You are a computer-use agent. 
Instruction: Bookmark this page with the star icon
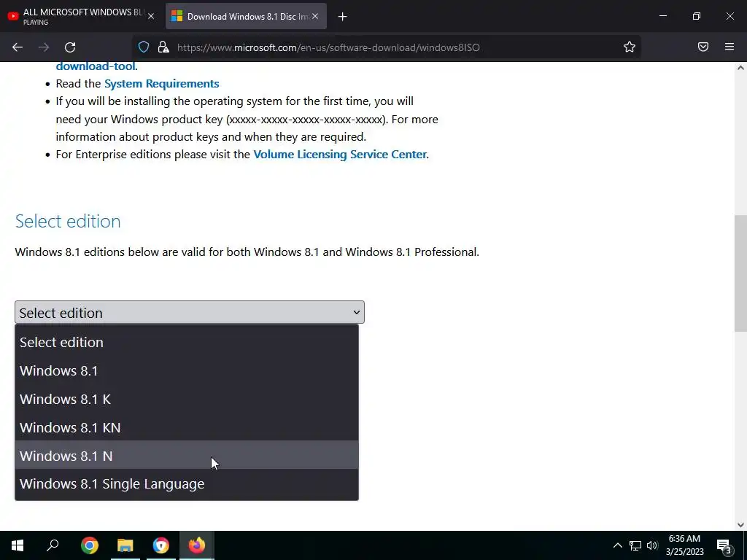[630, 47]
